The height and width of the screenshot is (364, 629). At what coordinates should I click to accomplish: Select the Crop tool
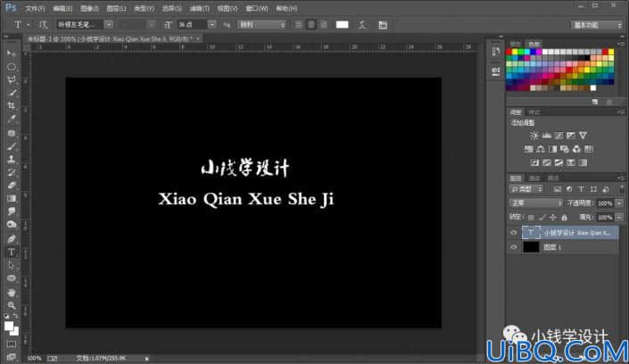[x=12, y=106]
